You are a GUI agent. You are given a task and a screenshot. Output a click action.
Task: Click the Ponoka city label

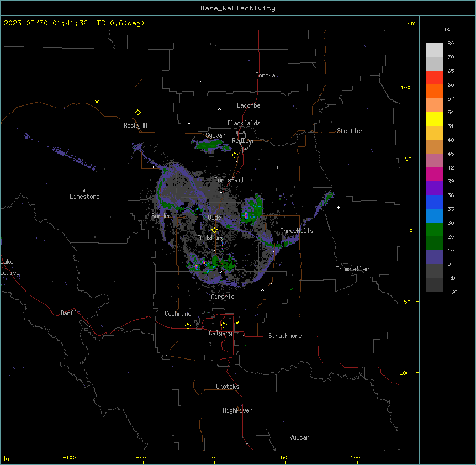265,75
